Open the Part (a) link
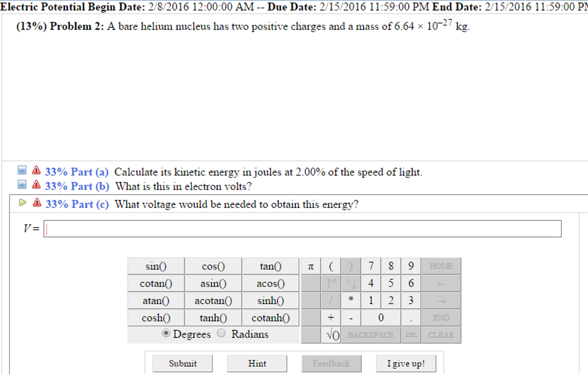 tap(77, 172)
